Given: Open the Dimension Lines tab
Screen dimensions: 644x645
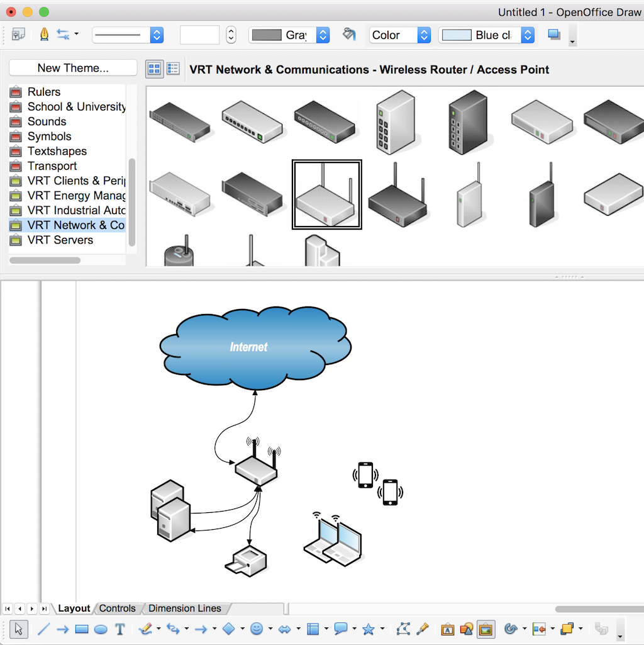Looking at the screenshot, I should pyautogui.click(x=186, y=609).
